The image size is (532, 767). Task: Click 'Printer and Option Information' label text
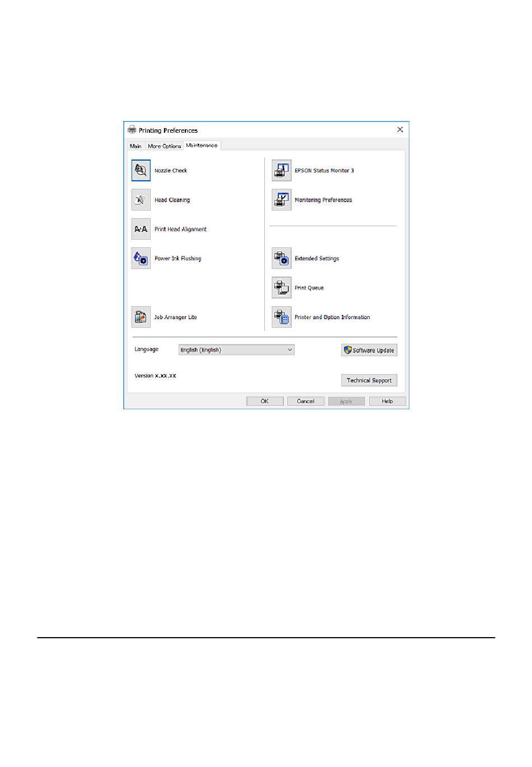point(333,317)
